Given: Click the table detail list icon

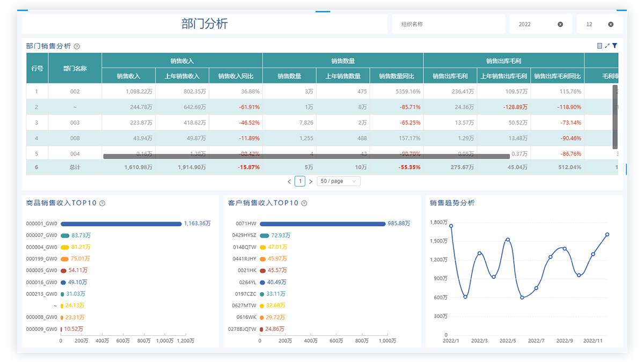Looking at the screenshot, I should click(599, 46).
